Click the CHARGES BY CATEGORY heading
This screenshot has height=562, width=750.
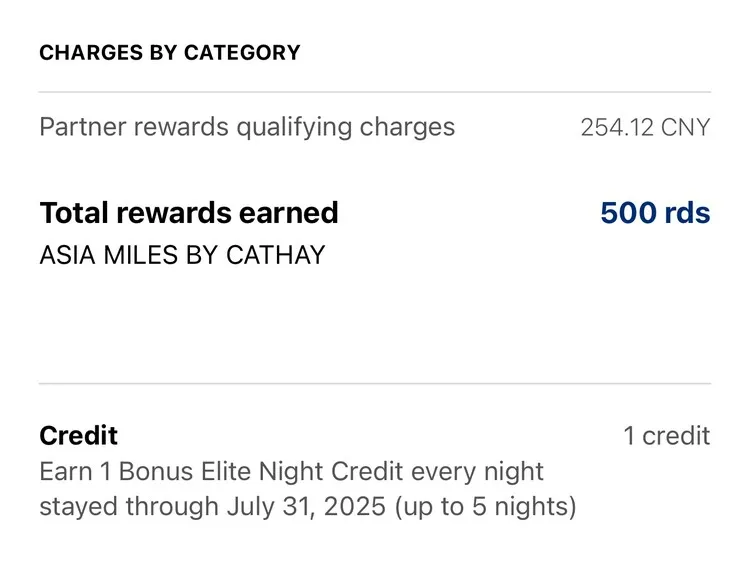(170, 53)
